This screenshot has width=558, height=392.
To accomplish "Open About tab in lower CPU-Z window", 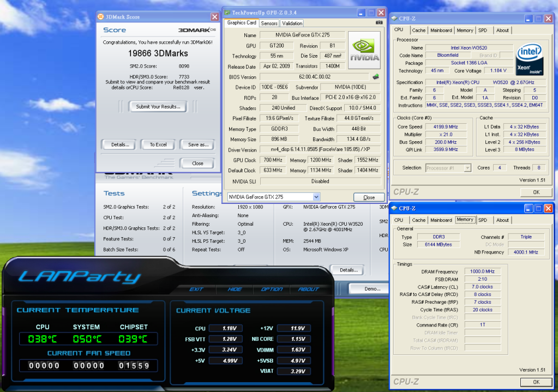I will point(502,220).
